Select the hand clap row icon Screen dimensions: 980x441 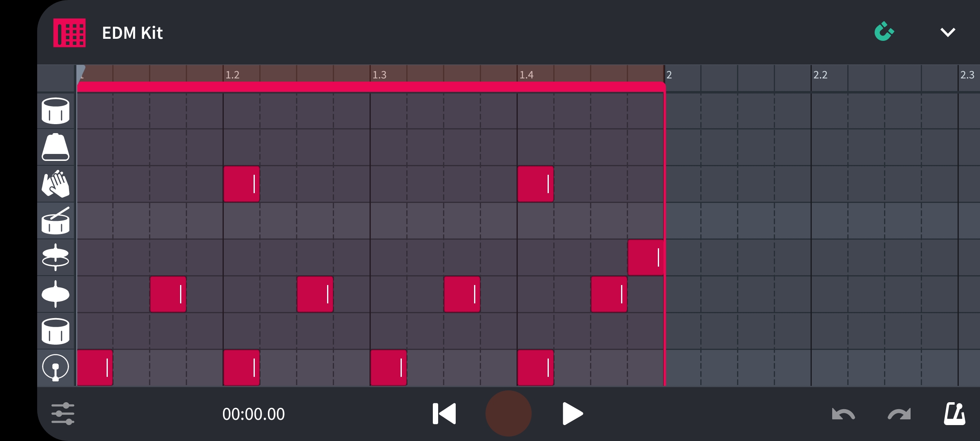[56, 184]
